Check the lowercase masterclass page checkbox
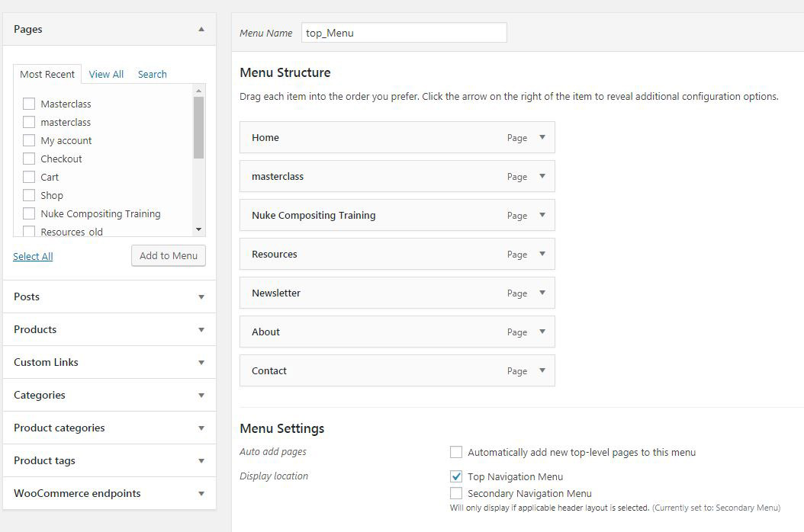This screenshot has width=804, height=532. pos(29,122)
